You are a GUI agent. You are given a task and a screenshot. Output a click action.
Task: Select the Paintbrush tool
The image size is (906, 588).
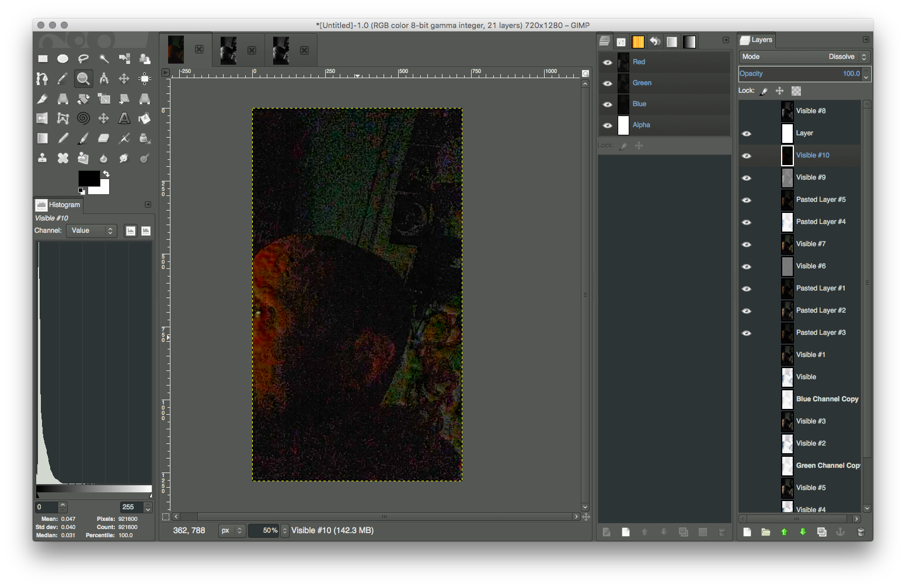pos(83,138)
